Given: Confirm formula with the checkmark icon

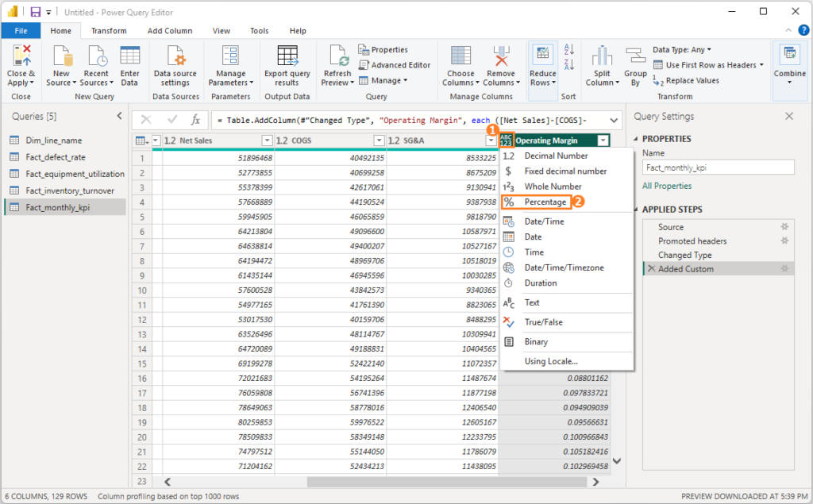Looking at the screenshot, I should click(172, 120).
